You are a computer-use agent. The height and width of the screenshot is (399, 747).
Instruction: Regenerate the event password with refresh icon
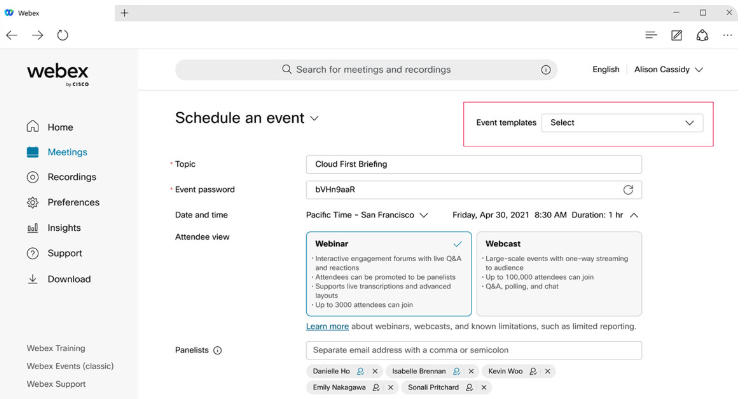pos(628,190)
